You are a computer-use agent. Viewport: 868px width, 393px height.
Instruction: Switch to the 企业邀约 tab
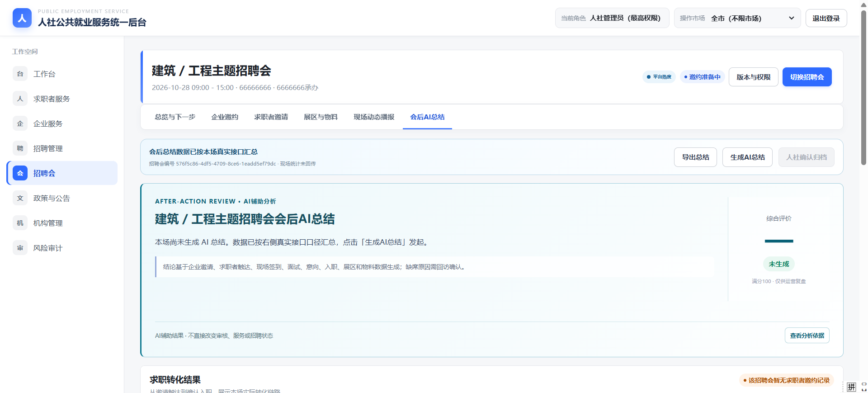coord(225,117)
